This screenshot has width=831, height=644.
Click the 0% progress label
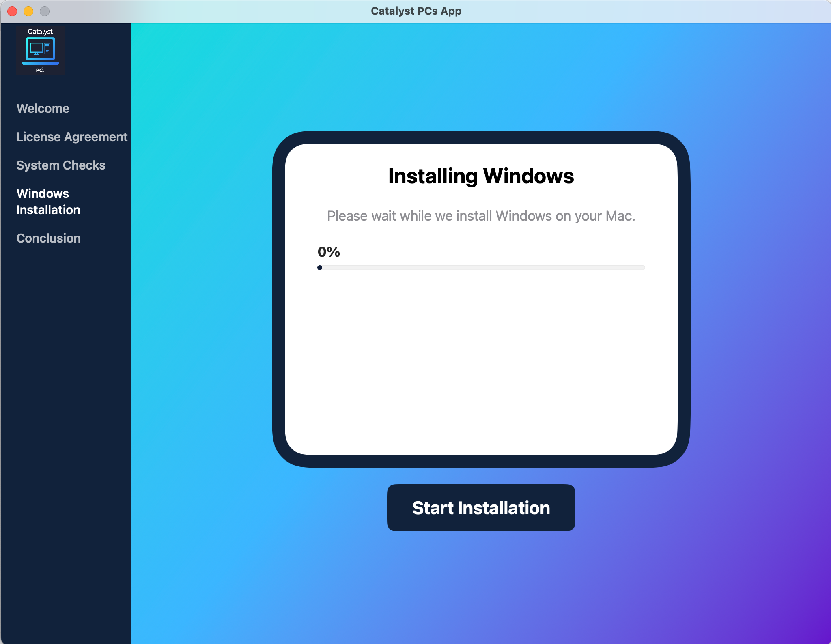tap(329, 252)
